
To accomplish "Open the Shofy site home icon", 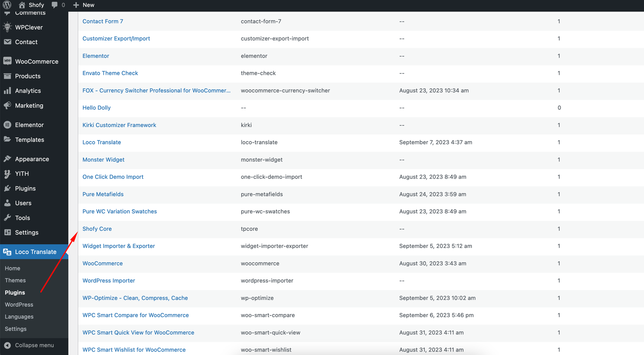I will click(22, 5).
